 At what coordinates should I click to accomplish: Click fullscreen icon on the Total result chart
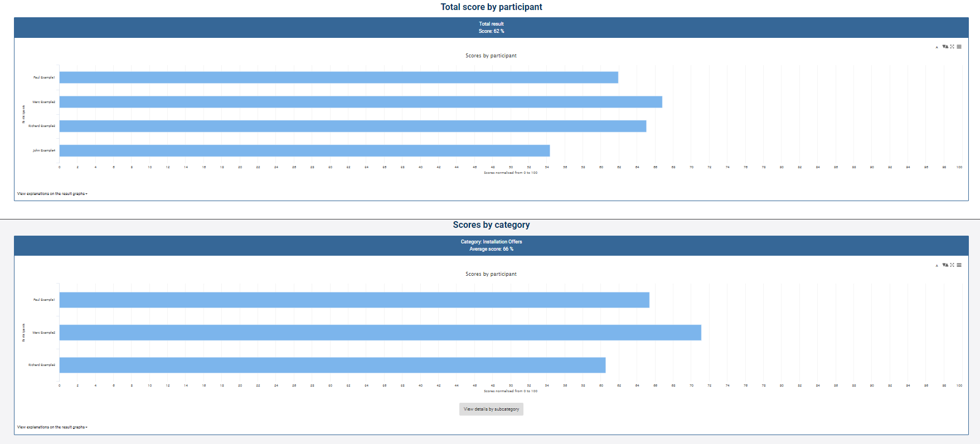pyautogui.click(x=952, y=47)
